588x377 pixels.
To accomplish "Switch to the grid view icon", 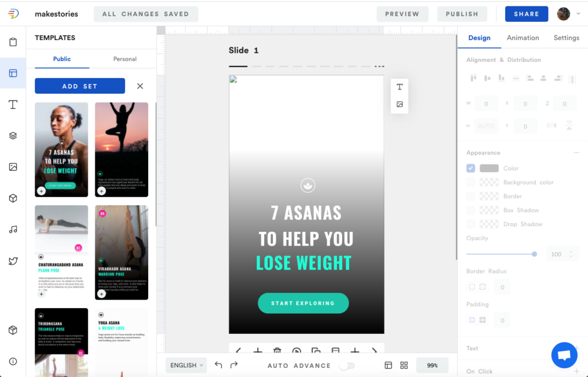I will [404, 366].
